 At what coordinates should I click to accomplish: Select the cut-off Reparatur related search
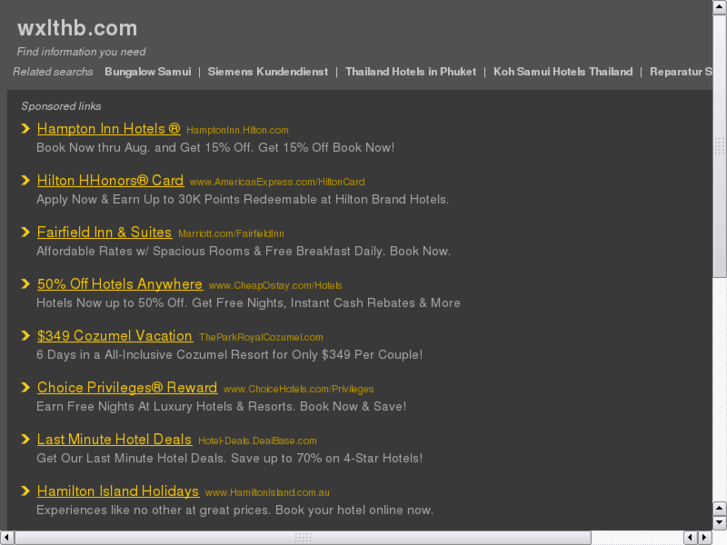point(681,72)
